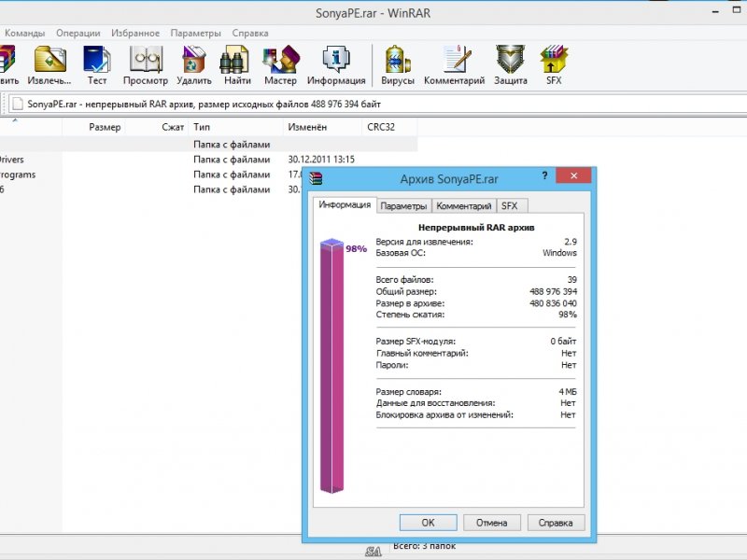Open the Операции menu
The height and width of the screenshot is (560, 747).
78,33
